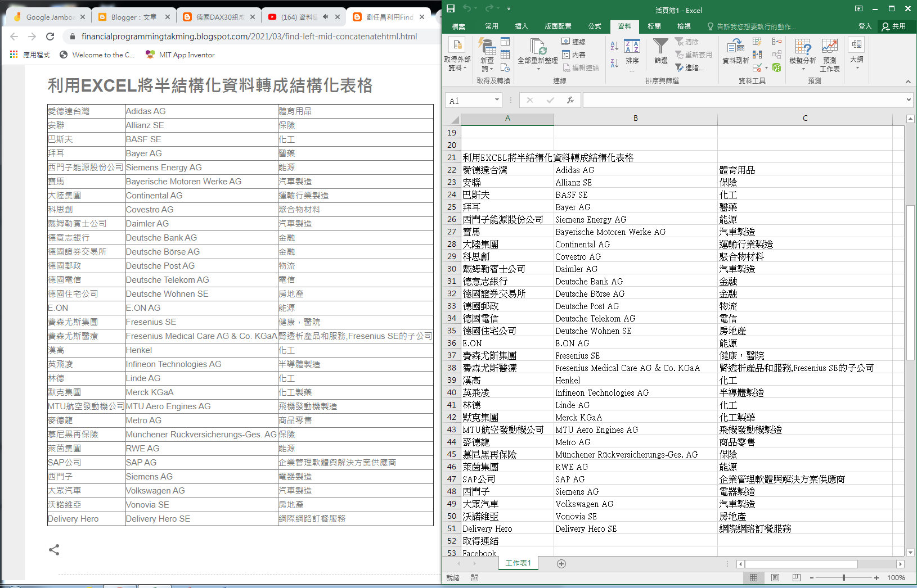Click the Undo arrow in Excel quick access toolbar
917x588 pixels.
tap(467, 8)
